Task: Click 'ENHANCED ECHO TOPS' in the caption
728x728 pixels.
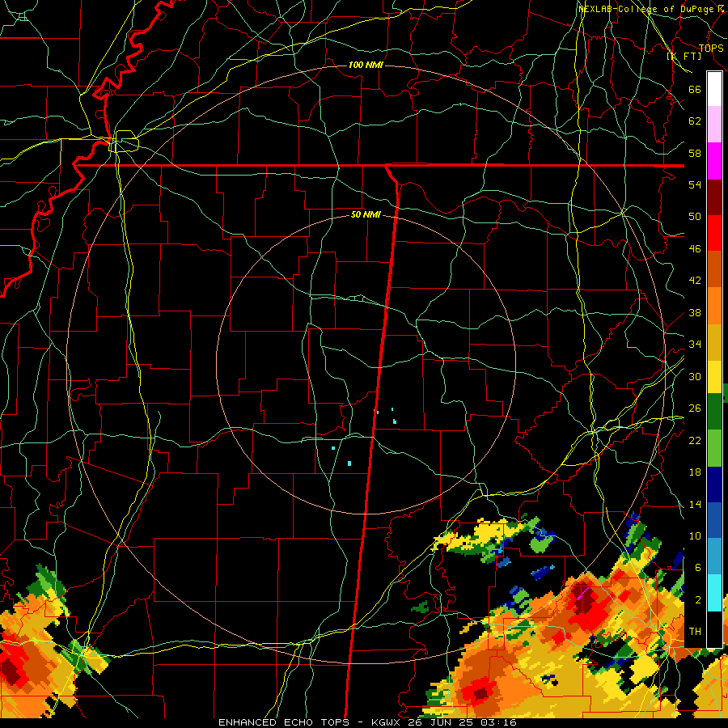Action: (x=284, y=722)
